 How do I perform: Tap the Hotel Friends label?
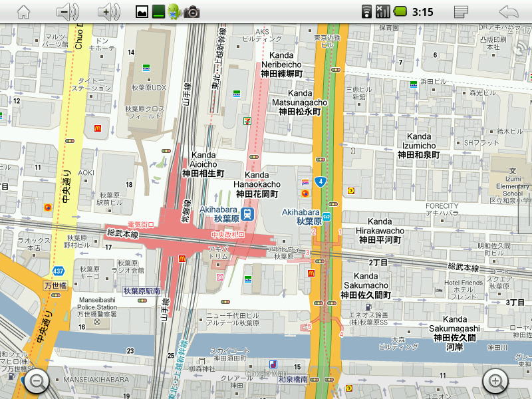point(463,289)
